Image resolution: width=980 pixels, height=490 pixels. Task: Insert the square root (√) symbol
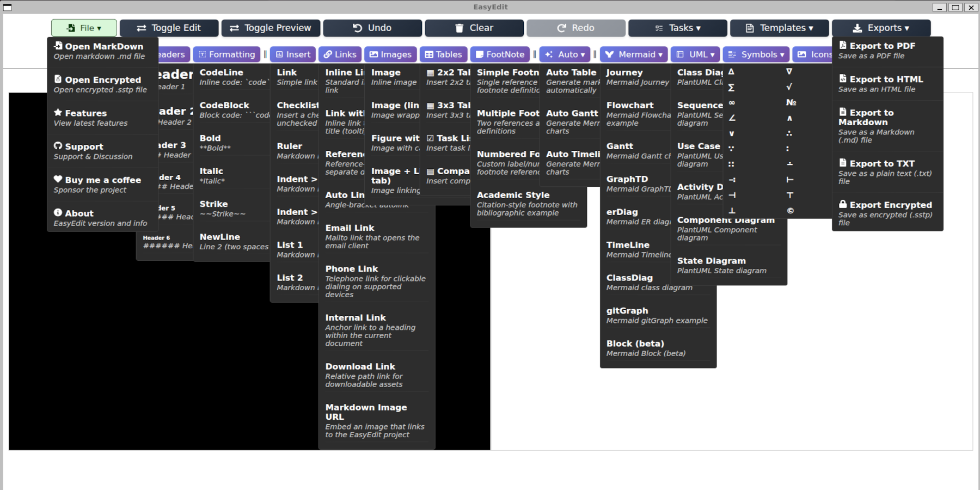click(x=789, y=87)
